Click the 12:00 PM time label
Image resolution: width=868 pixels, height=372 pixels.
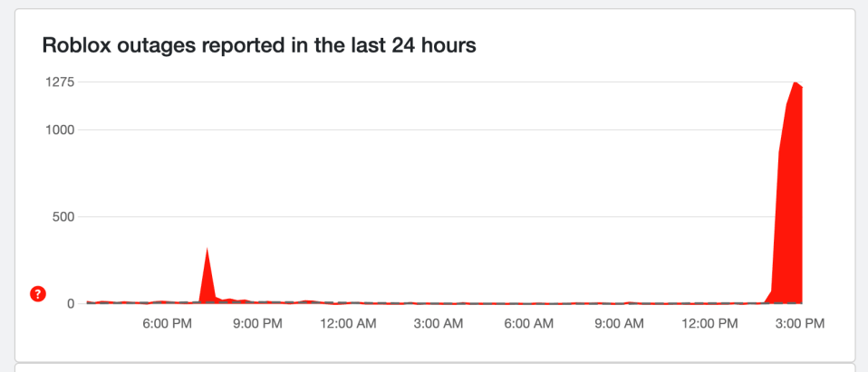coord(709,324)
